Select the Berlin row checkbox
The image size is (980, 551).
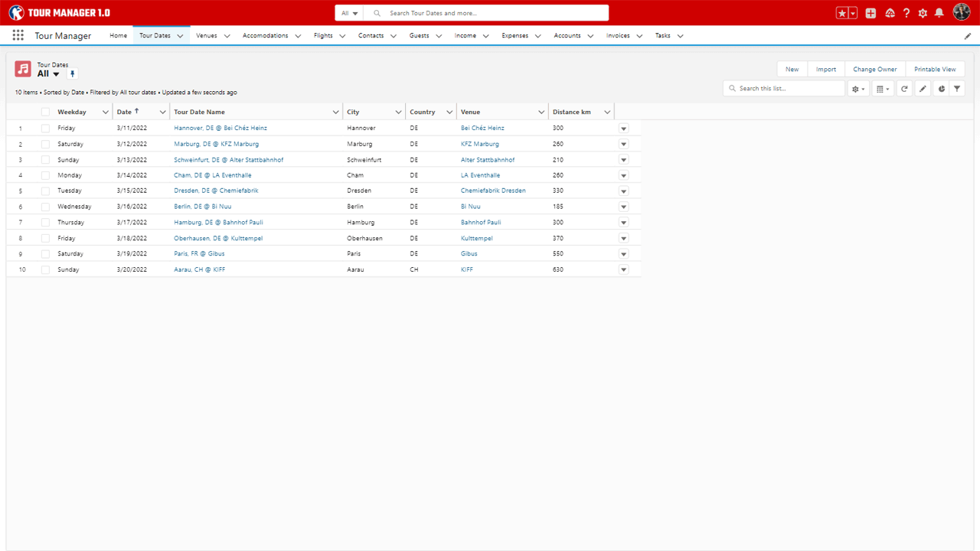point(45,207)
